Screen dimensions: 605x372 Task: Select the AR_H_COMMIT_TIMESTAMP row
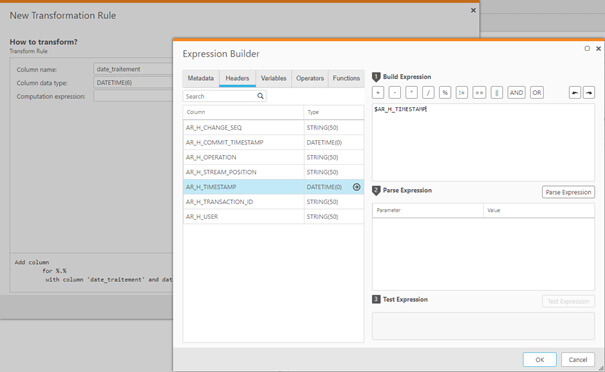point(273,142)
